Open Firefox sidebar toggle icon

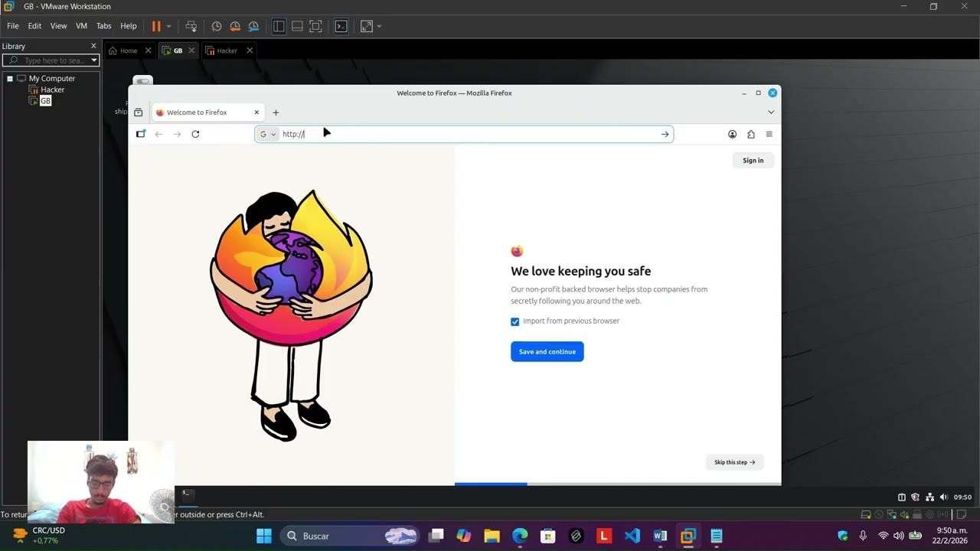141,134
